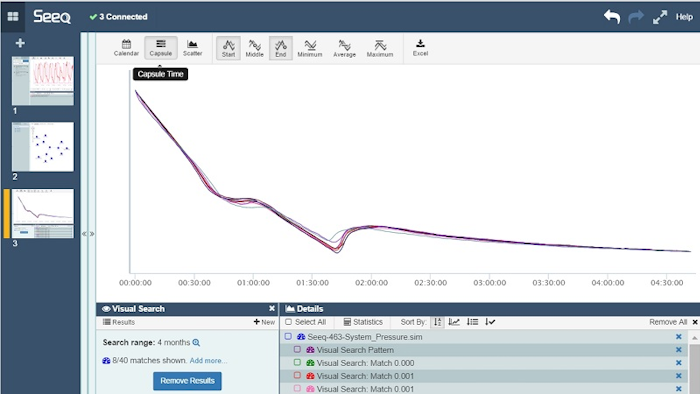700x394 pixels.
Task: Expand the side panel with right chevrons
Action: pyautogui.click(x=92, y=234)
